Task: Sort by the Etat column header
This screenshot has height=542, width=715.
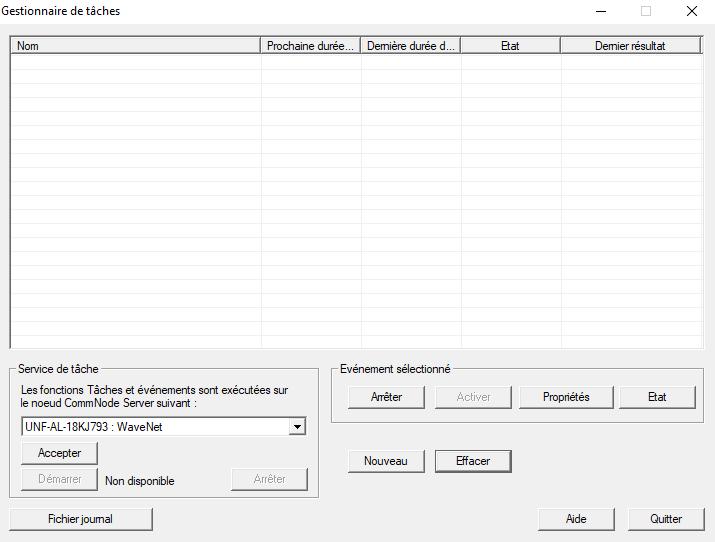Action: (510, 46)
